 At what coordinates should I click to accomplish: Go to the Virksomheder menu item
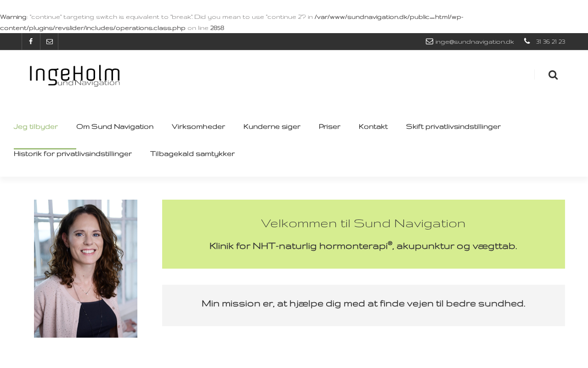[198, 126]
